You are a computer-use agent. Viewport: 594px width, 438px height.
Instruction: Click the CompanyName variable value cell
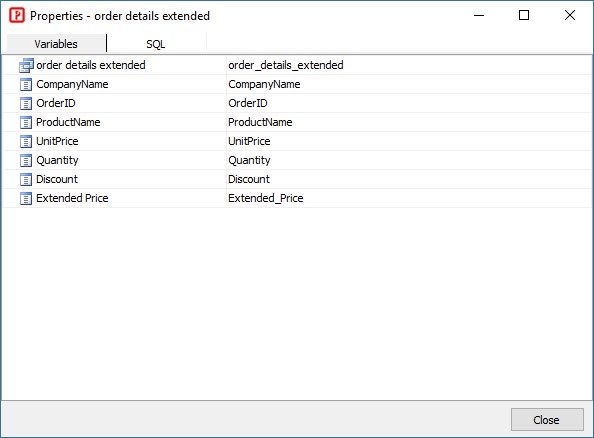point(409,84)
